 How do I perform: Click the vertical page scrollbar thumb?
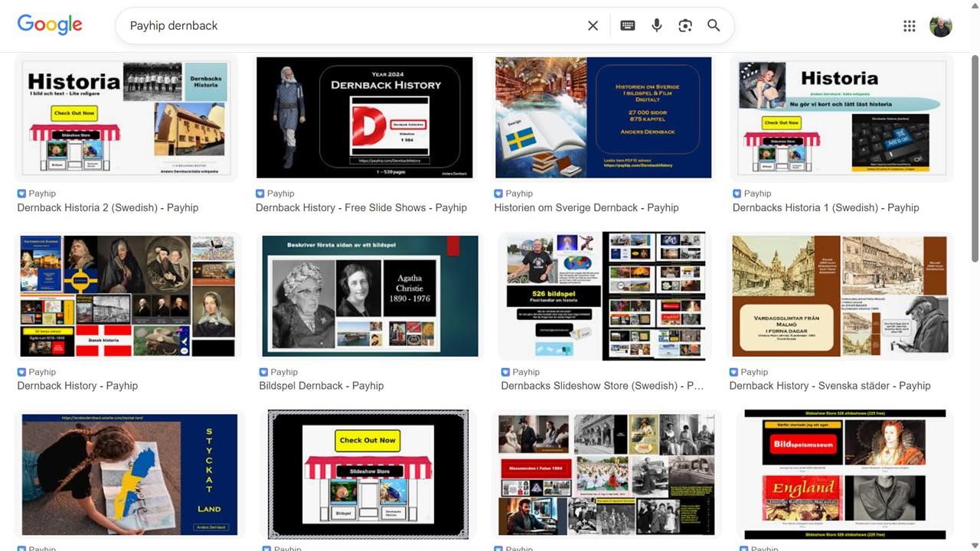click(974, 159)
